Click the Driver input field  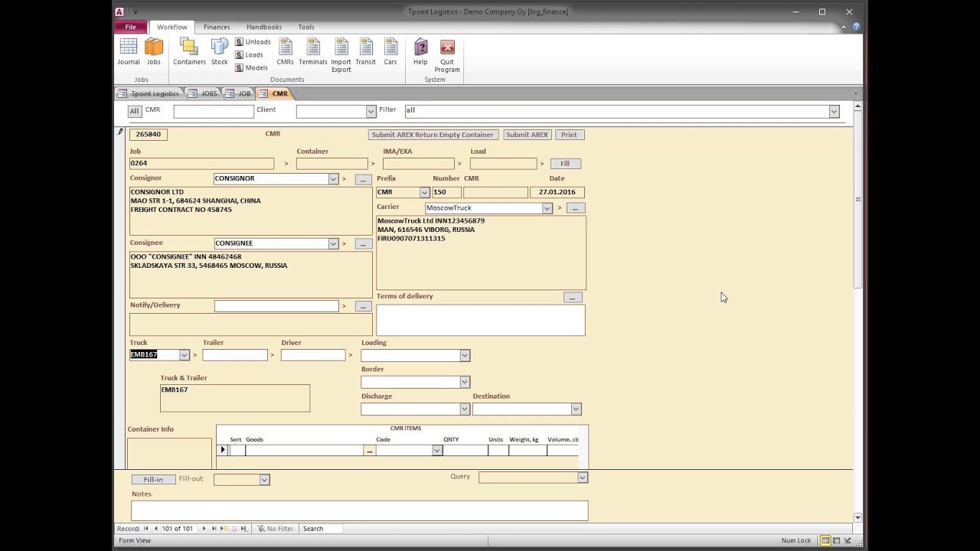(313, 355)
